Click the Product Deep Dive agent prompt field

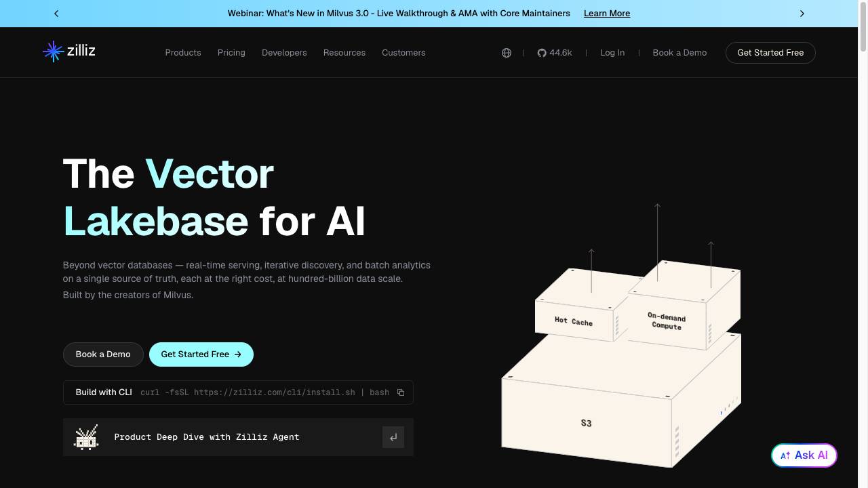pyautogui.click(x=238, y=437)
